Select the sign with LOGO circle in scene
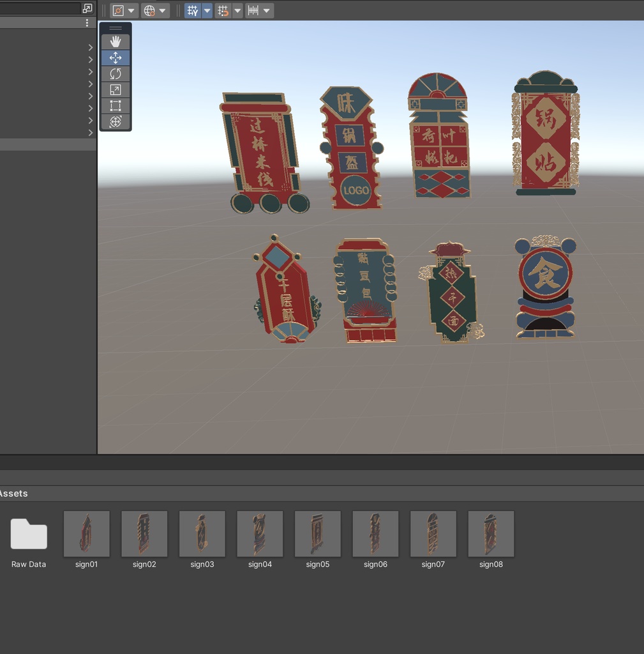Screen dimensions: 644x654 [x=352, y=148]
